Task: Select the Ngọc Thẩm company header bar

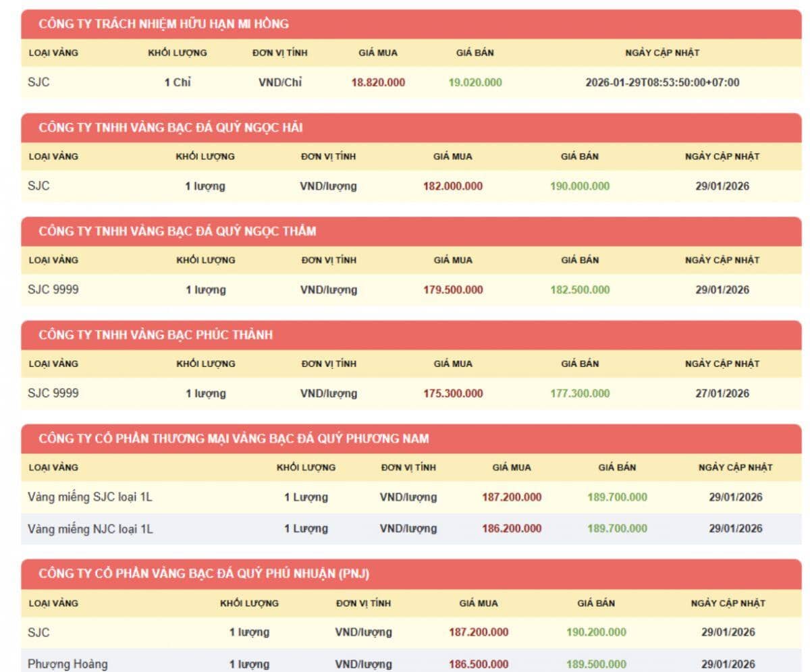Action: (177, 231)
